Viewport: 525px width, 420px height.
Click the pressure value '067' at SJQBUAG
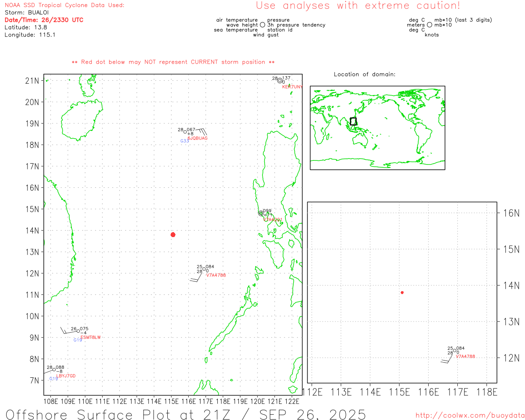tap(192, 130)
